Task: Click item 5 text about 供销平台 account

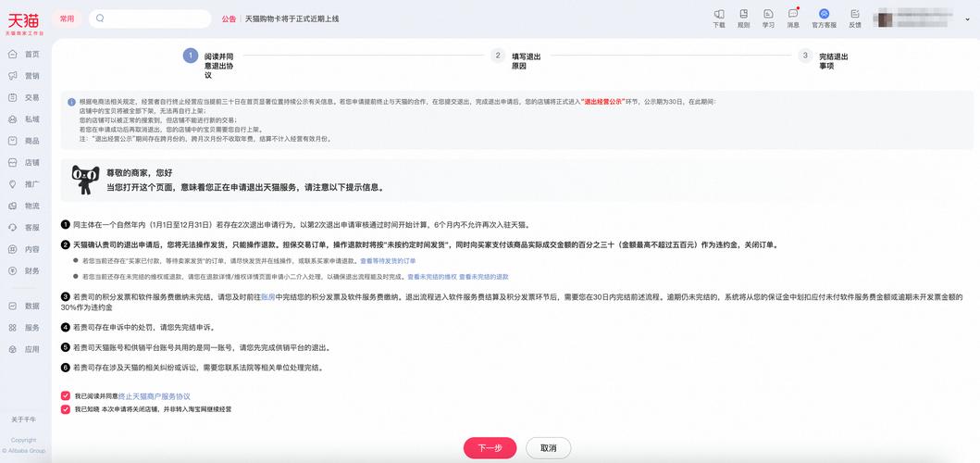Action: (201, 347)
